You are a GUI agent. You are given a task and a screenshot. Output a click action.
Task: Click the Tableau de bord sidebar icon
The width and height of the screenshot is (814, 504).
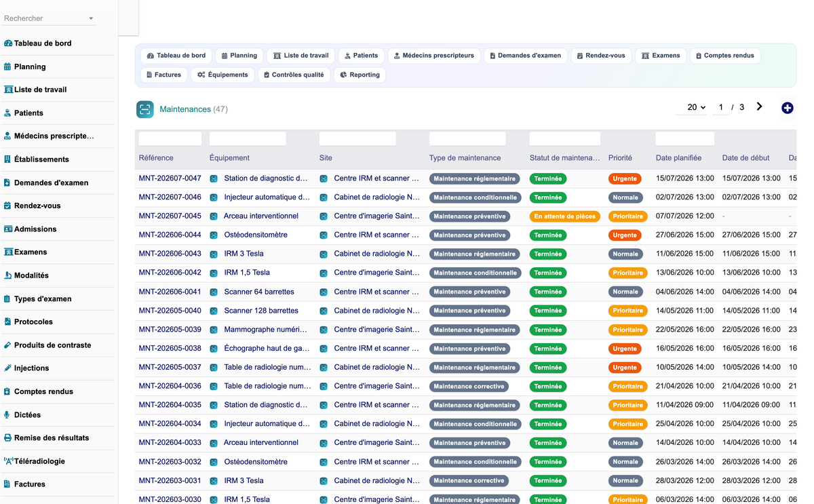point(8,43)
